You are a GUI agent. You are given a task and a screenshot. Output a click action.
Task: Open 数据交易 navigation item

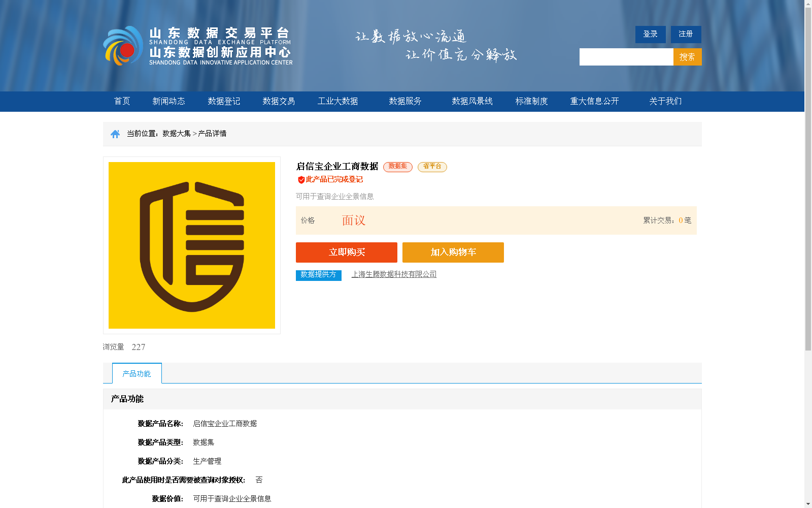(279, 101)
